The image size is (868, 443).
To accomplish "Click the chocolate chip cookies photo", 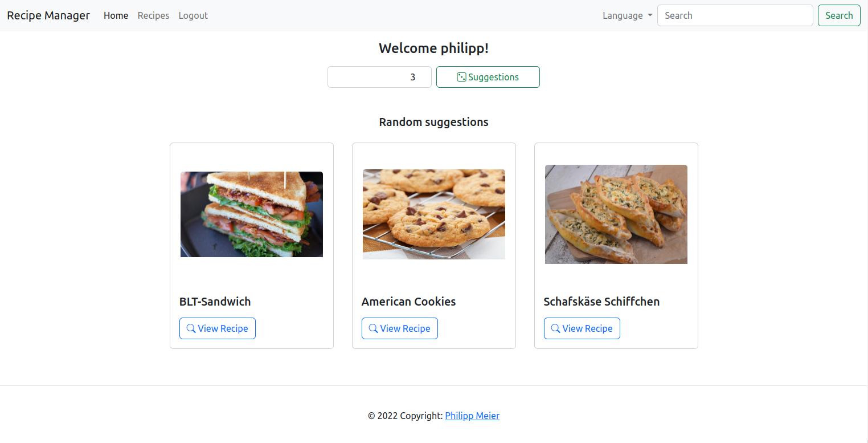I will pos(434,214).
